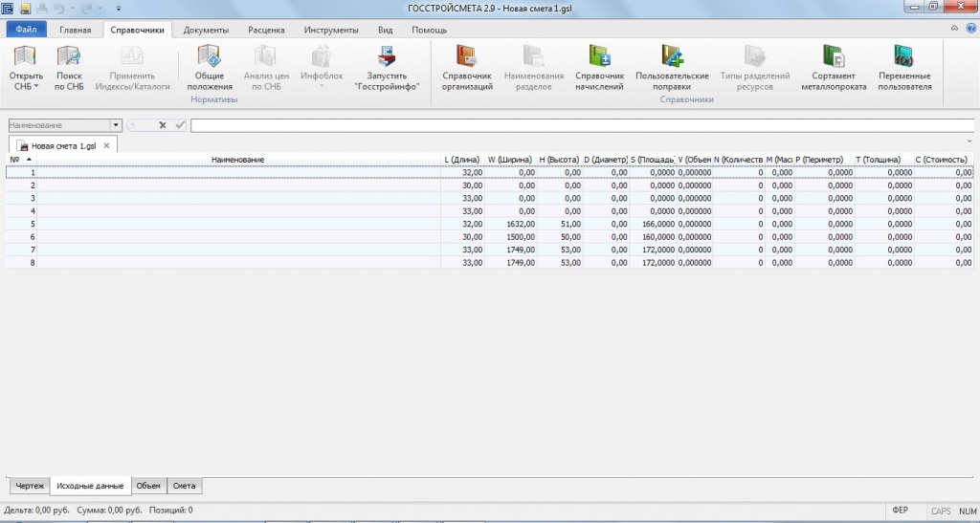Collapse ribbon with the small arrow icon
980x523 pixels.
[x=954, y=28]
